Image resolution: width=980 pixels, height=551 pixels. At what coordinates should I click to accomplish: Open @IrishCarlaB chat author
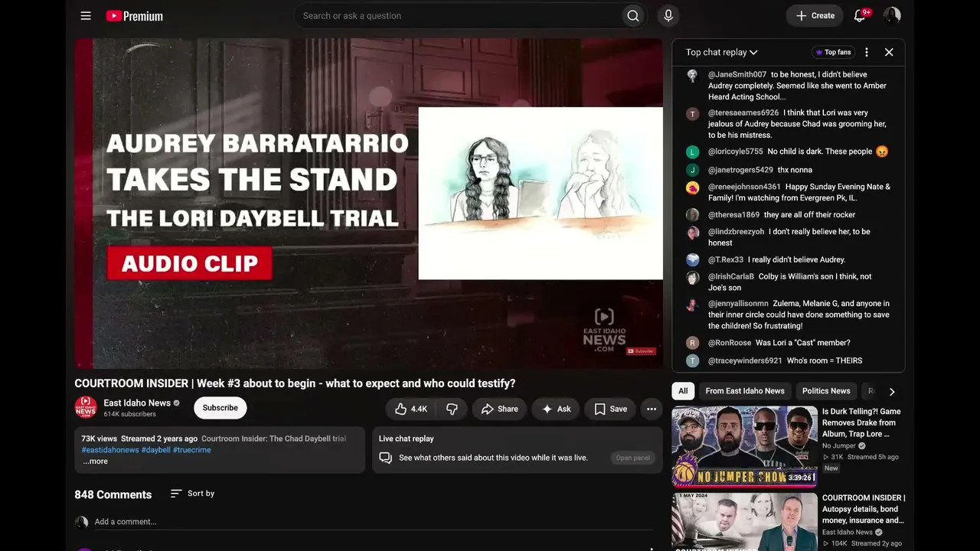click(x=731, y=276)
